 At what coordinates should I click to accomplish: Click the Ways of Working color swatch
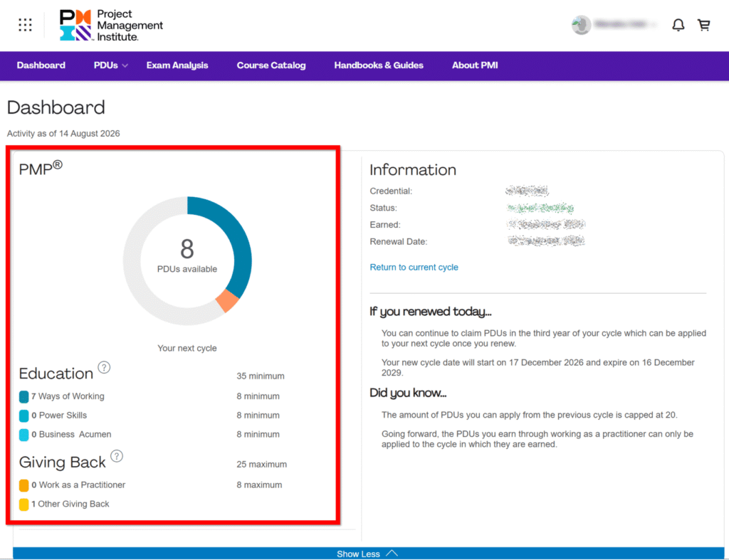tap(23, 396)
